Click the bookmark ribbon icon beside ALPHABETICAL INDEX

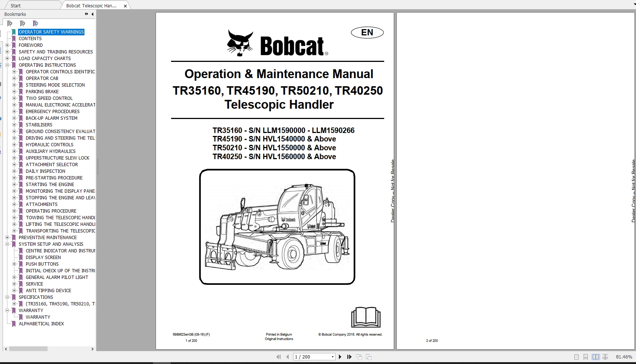tap(14, 324)
